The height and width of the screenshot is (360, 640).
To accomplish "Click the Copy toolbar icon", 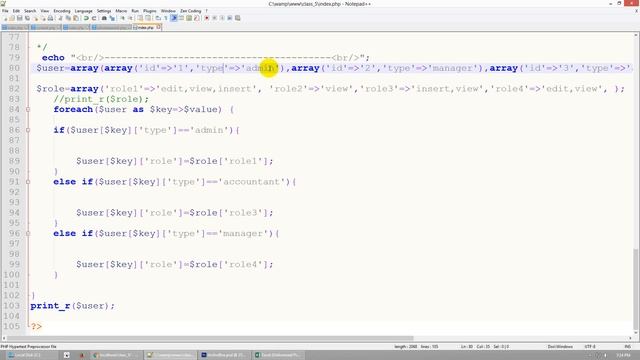I will (68, 18).
